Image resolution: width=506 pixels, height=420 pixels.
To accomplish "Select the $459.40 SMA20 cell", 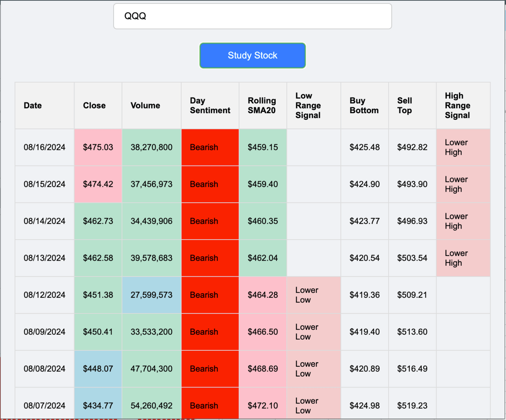I will (263, 184).
